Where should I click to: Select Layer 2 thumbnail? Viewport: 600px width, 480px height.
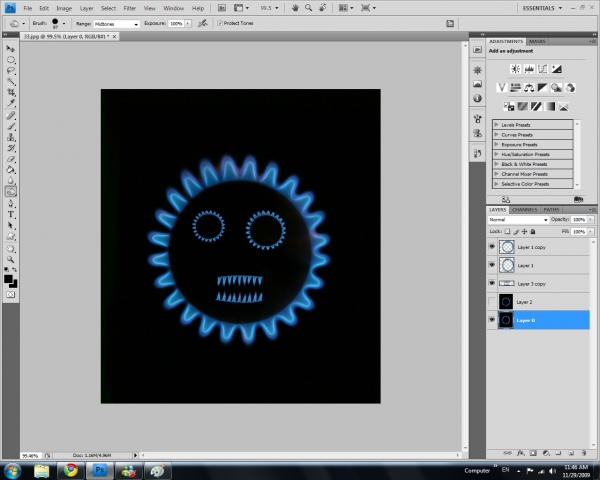coord(506,302)
